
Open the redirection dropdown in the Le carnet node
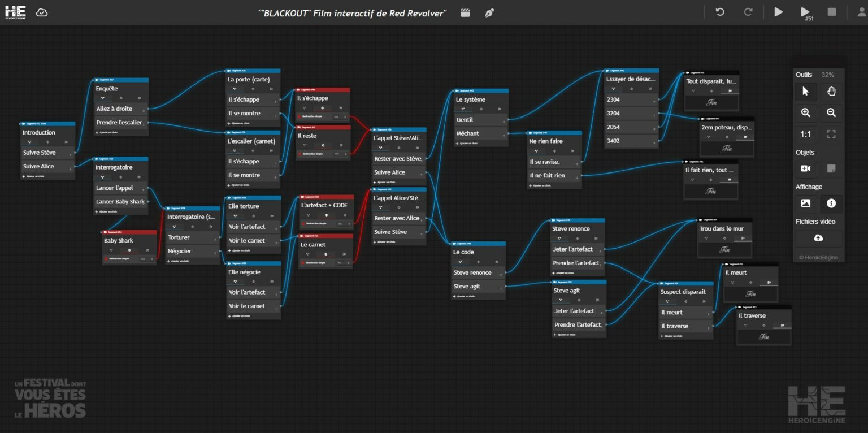coord(344,263)
